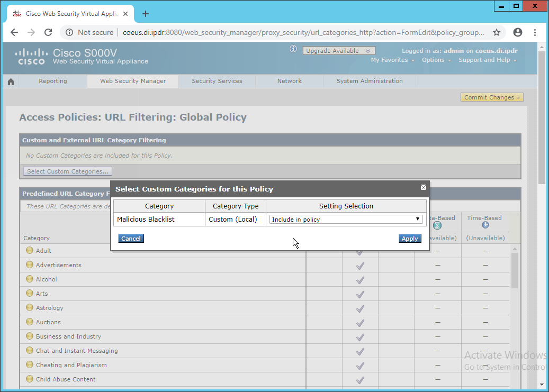
Task: Open a new browser tab
Action: click(146, 14)
